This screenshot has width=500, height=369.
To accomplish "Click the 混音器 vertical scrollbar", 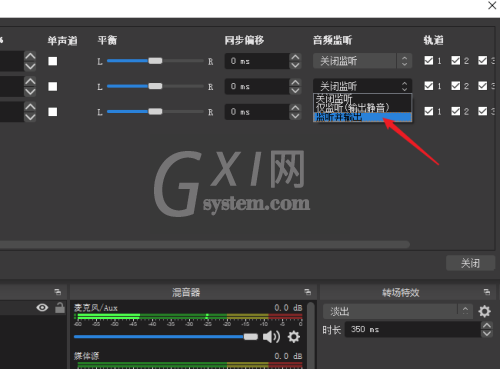I will click(311, 335).
